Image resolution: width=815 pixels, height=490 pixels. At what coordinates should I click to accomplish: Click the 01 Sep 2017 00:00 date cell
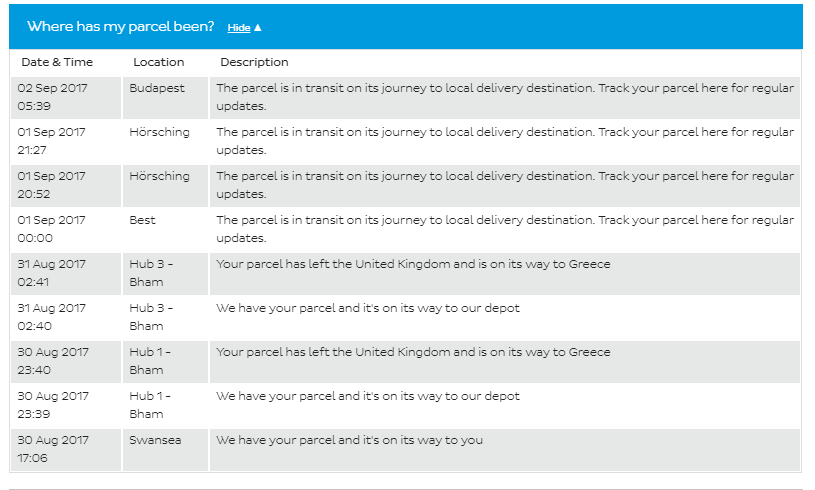pyautogui.click(x=66, y=230)
